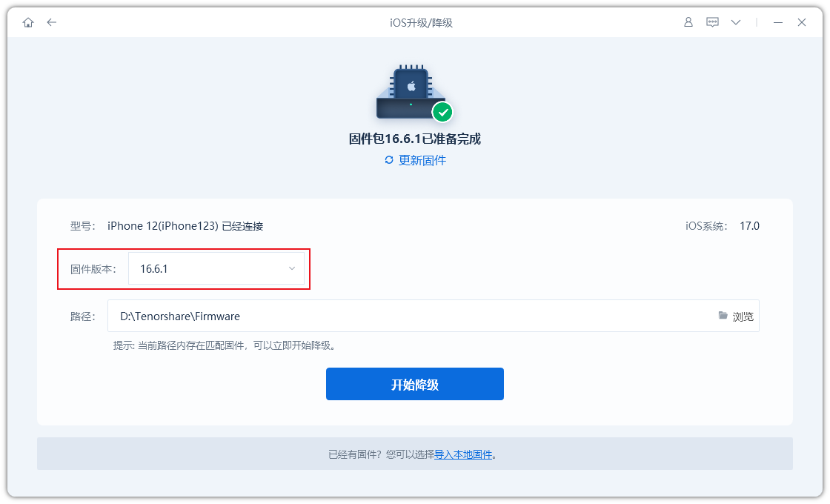Click the folder icon next to 浏览
This screenshot has width=830, height=504.
coord(723,315)
